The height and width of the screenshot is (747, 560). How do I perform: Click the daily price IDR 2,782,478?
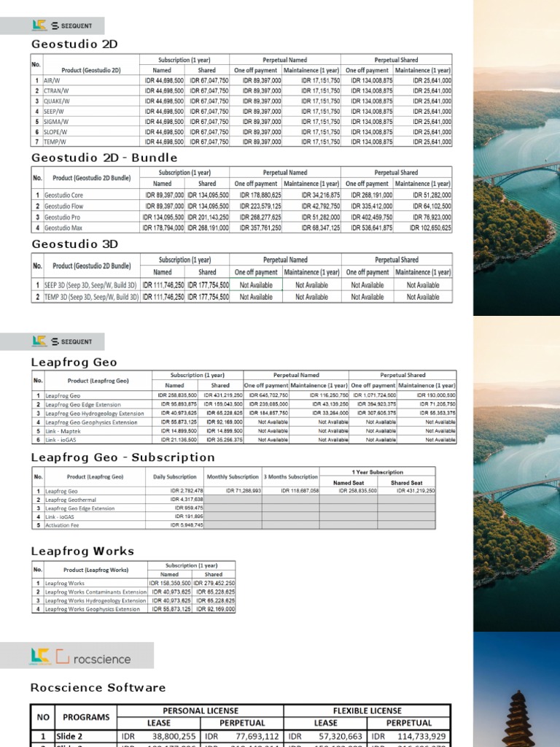[x=187, y=491]
